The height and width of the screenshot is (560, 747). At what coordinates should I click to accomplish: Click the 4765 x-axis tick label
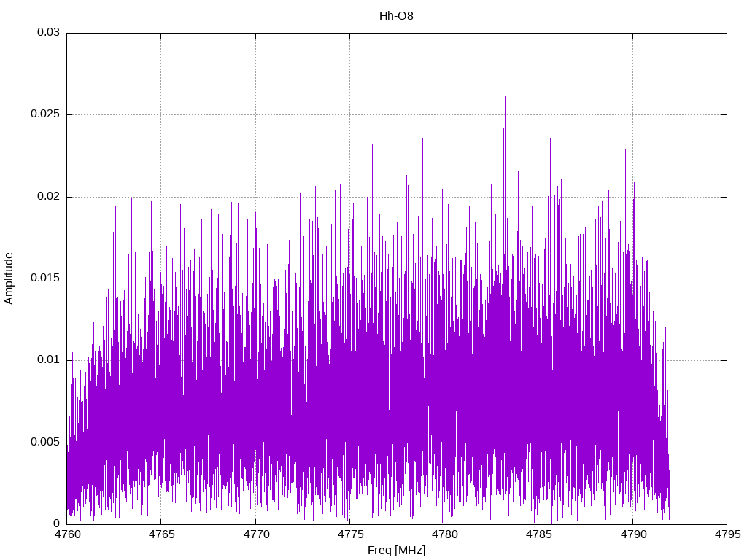161,534
